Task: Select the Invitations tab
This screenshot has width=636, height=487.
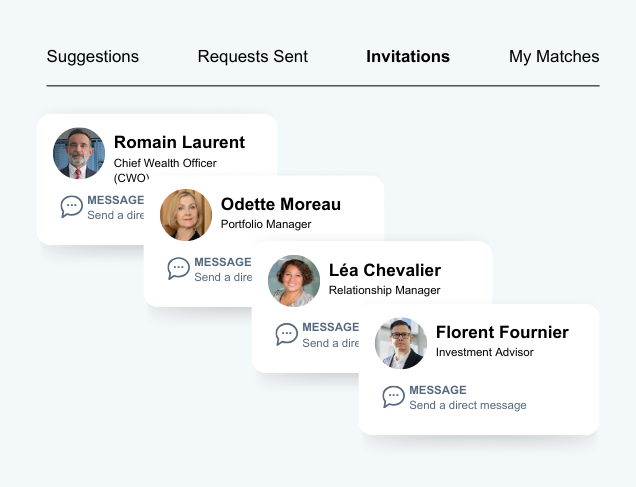Action: pyautogui.click(x=408, y=57)
